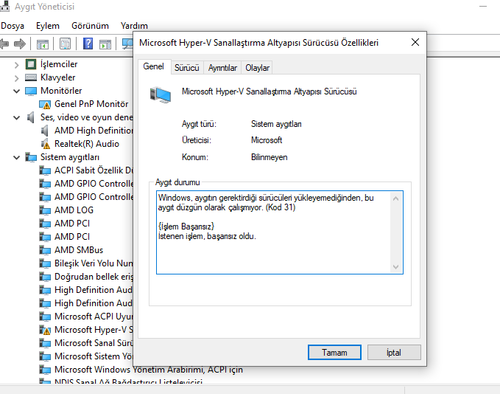
Task: Expand the Klavyeler tree node
Action: [16, 78]
